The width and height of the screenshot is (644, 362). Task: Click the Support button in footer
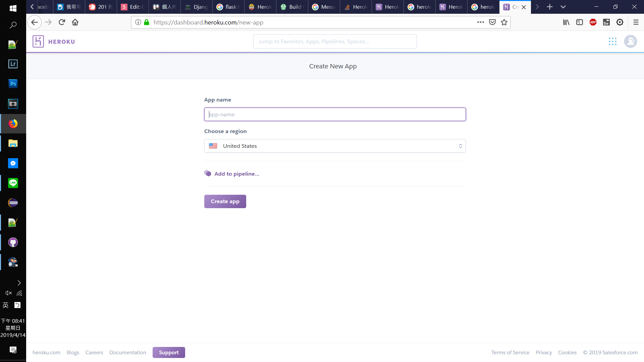click(169, 353)
